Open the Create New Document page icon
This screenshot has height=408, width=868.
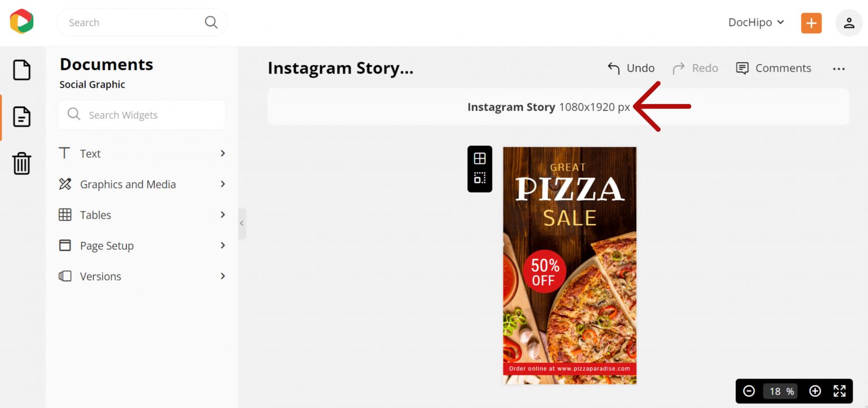pyautogui.click(x=21, y=70)
